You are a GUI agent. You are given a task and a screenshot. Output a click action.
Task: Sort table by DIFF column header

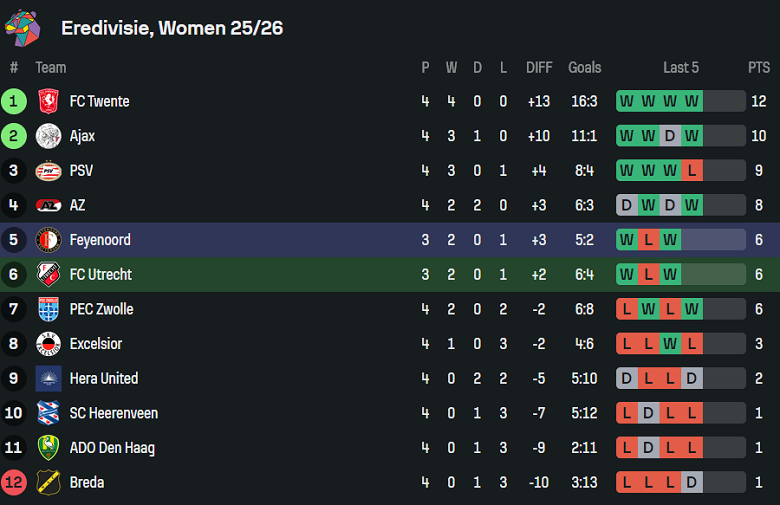[x=539, y=68]
